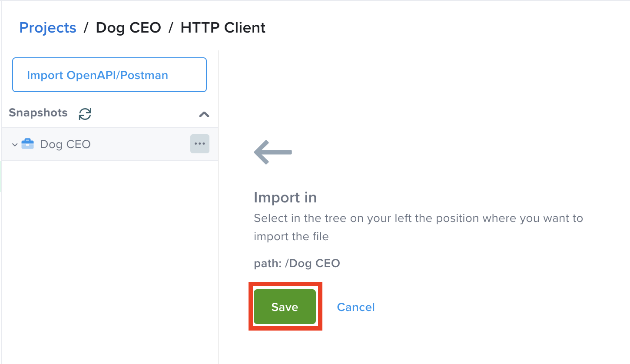
Task: Click Import OpenAPI/Postman
Action: tap(109, 74)
